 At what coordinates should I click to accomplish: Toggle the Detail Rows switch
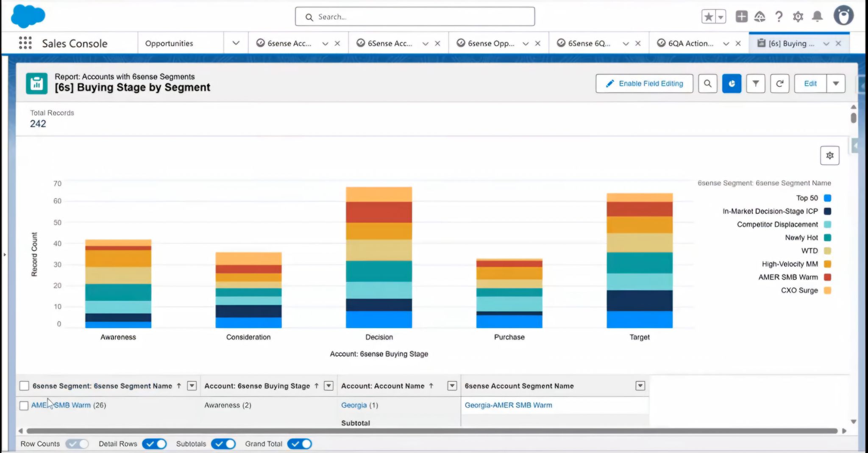pyautogui.click(x=154, y=444)
